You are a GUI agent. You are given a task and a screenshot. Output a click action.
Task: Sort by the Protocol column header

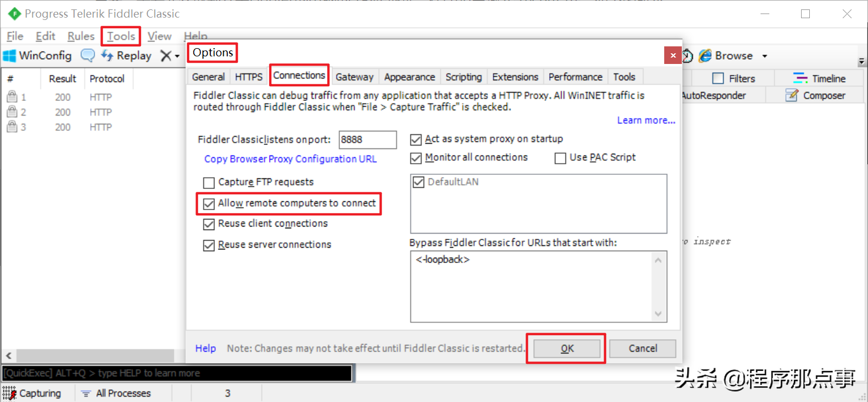click(x=107, y=79)
